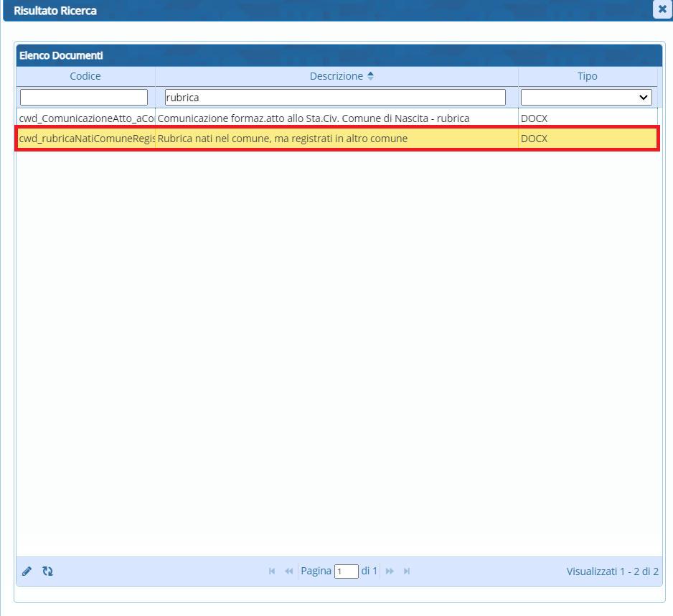This screenshot has height=616, width=673.
Task: Click the Descrizione filter field containing rubrica
Action: point(335,98)
